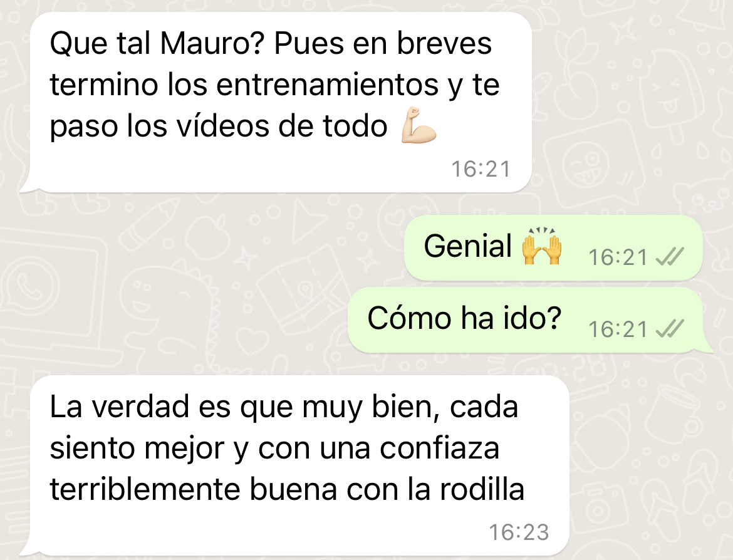The width and height of the screenshot is (733, 560).
Task: Tap double check marks on Genial message
Action: 670,257
